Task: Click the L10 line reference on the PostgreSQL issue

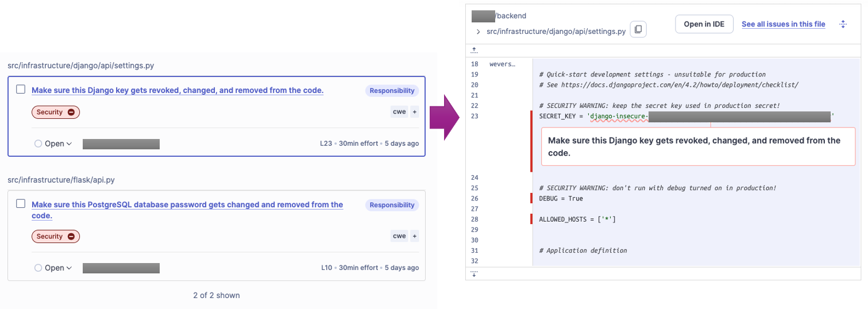Action: pyautogui.click(x=326, y=268)
